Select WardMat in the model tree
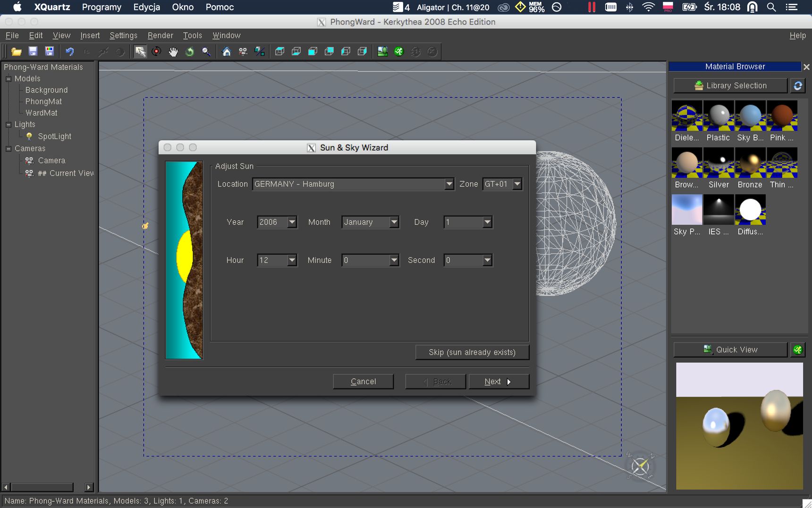Screen dimensions: 812x508 tap(42, 113)
